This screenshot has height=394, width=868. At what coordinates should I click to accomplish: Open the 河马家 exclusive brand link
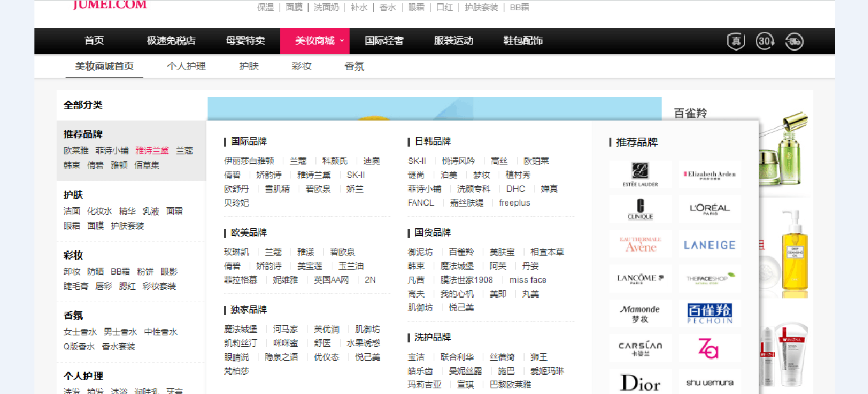285,329
